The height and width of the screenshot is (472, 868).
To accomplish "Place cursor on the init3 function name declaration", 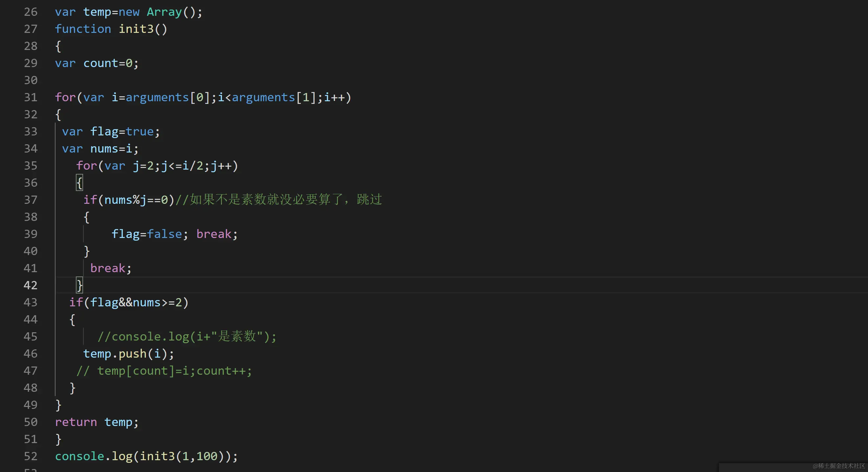I will 136,29.
